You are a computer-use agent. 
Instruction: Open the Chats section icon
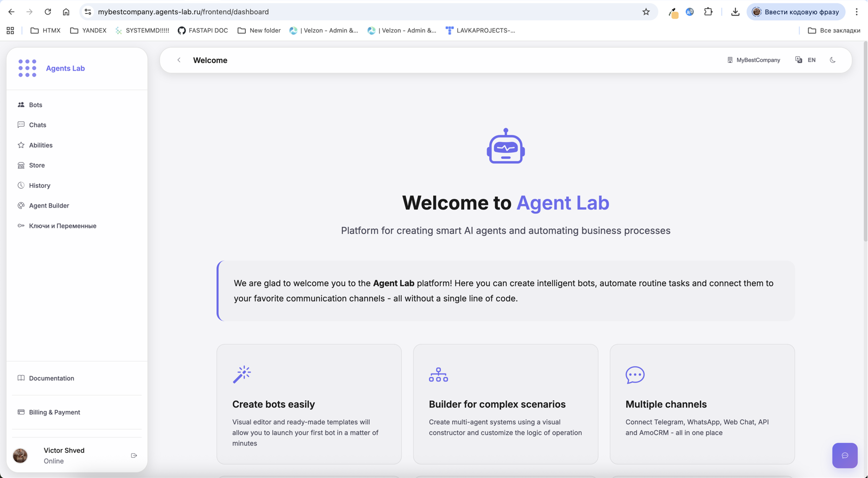tap(21, 125)
